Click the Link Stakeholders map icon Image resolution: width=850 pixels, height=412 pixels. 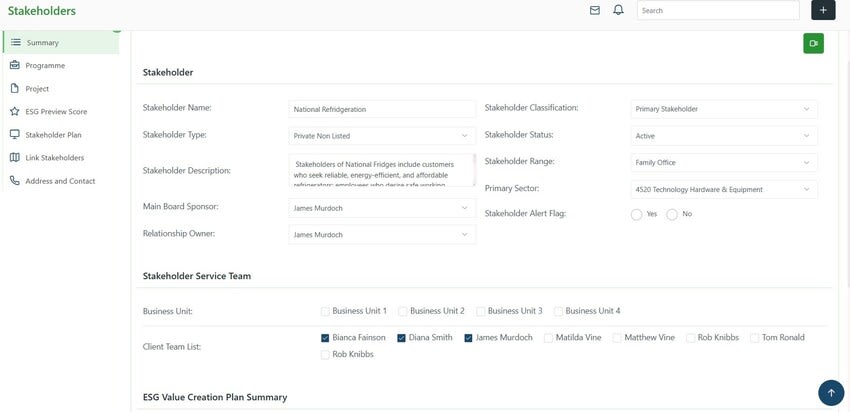coord(15,157)
